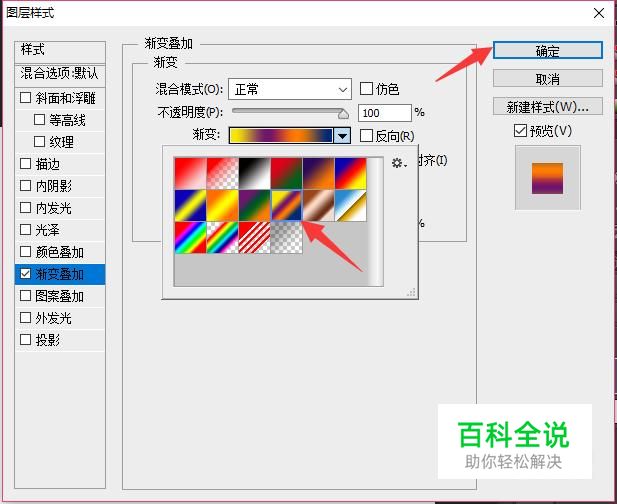Select the black to white gradient swatch
Image resolution: width=617 pixels, height=504 pixels.
coord(255,173)
